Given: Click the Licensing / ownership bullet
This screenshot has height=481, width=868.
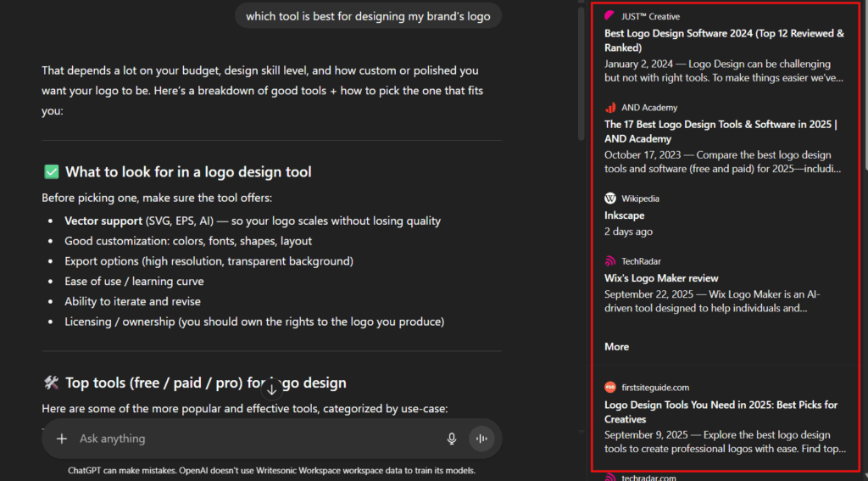Looking at the screenshot, I should pos(254,322).
